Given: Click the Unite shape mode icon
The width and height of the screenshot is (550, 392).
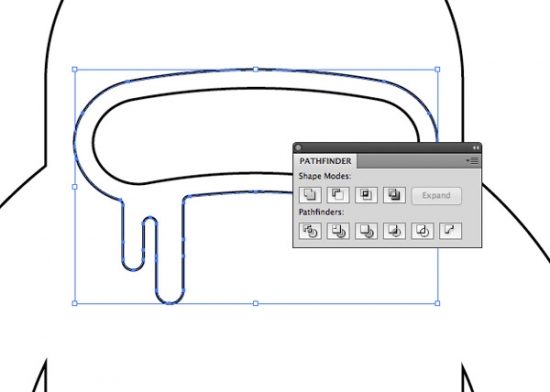Looking at the screenshot, I should tap(310, 195).
